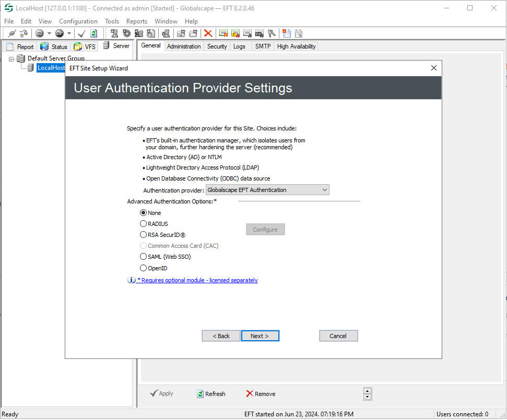Click the blank document icon in toolbar
507x420 pixels.
click(299, 33)
